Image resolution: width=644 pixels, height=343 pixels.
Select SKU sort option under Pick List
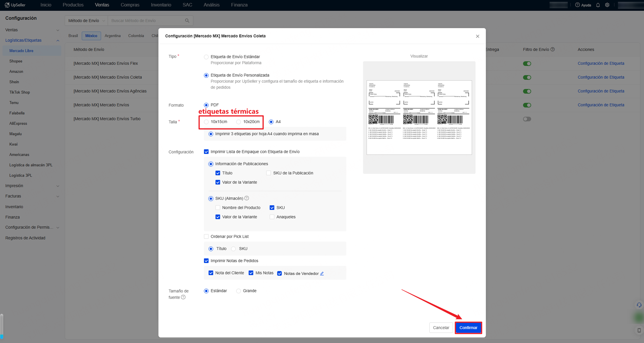pyautogui.click(x=233, y=249)
